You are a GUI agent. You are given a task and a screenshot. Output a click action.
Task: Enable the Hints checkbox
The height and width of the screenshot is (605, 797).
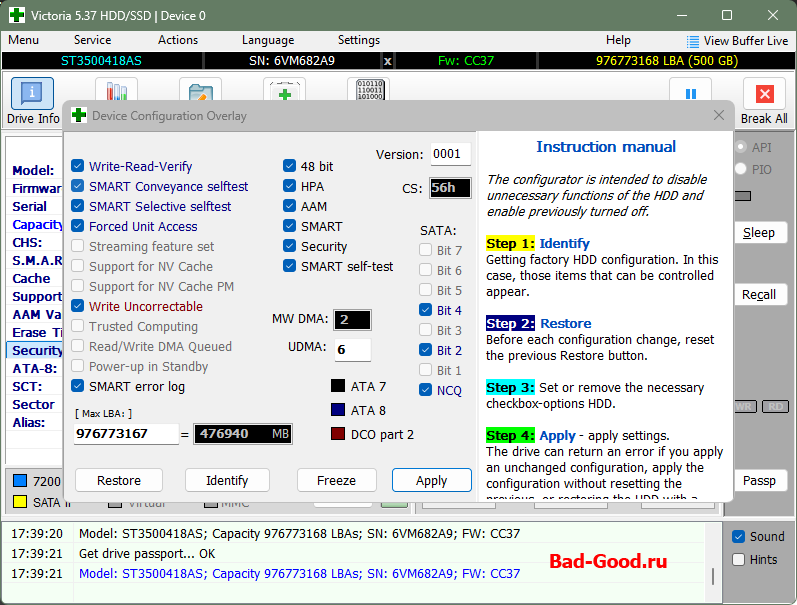(x=738, y=560)
